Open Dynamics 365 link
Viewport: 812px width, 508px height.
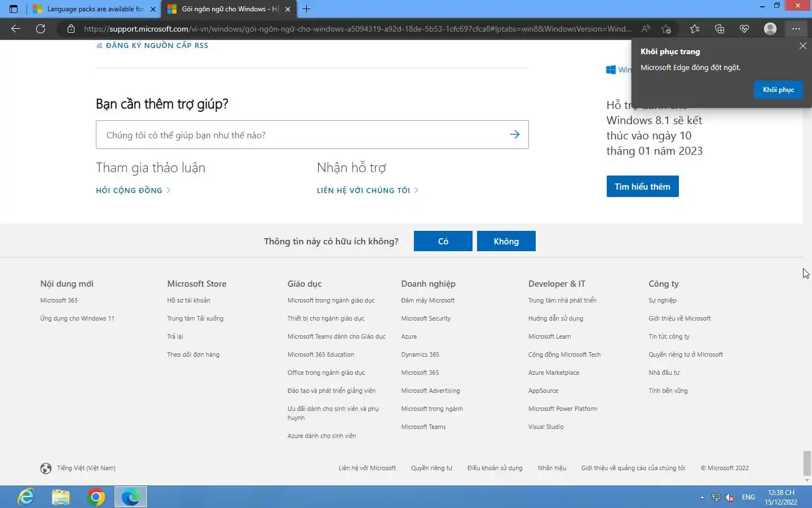420,354
